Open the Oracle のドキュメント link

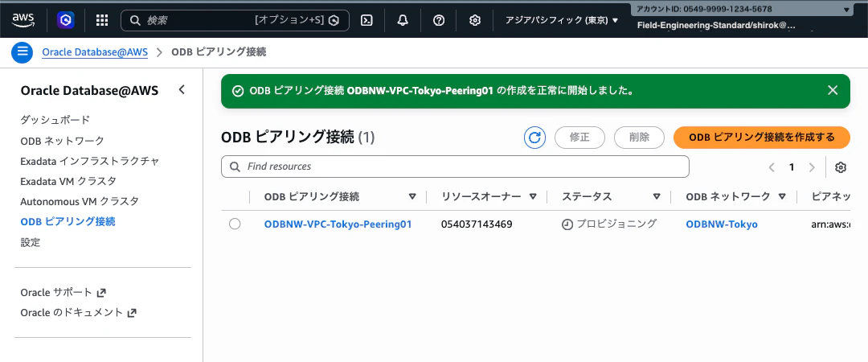[72, 313]
